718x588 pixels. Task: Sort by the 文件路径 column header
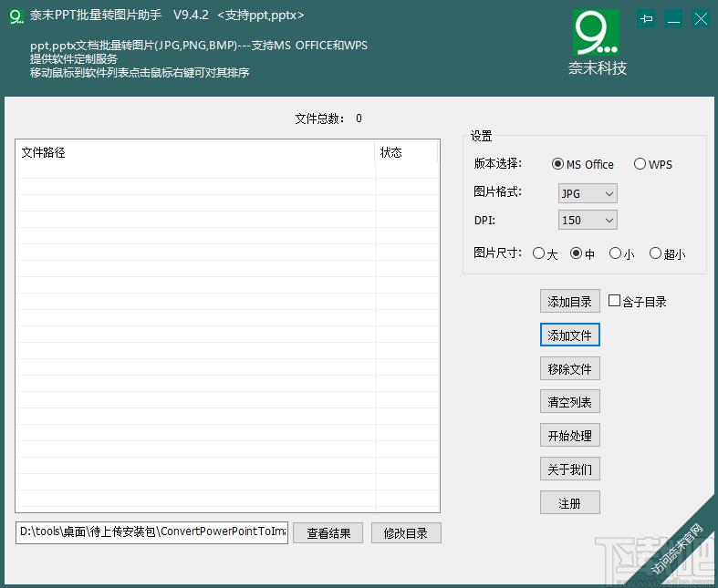[195, 152]
